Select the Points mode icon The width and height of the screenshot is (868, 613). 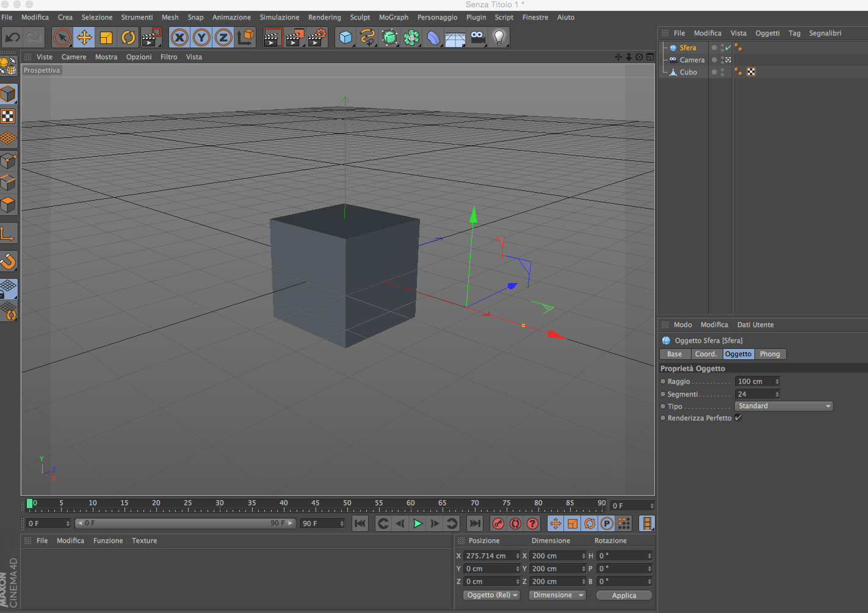point(9,161)
